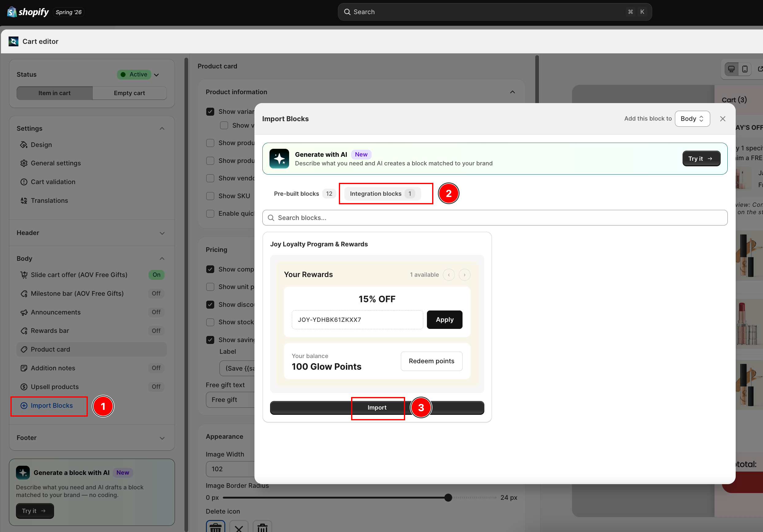Select the X delete icon option
Image resolution: width=763 pixels, height=532 pixels.
pos(238,527)
